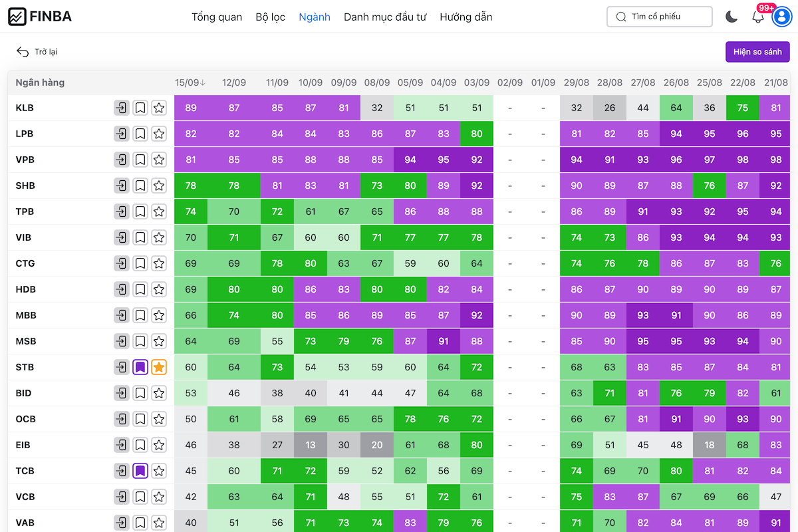The image size is (798, 532).
Task: Star the SHB stock
Action: 158,186
